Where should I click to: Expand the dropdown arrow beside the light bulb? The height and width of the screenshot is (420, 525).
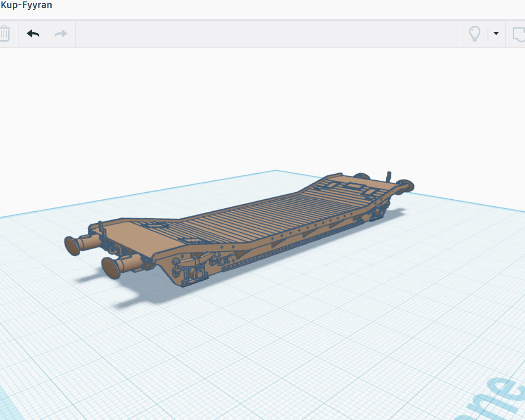(496, 33)
